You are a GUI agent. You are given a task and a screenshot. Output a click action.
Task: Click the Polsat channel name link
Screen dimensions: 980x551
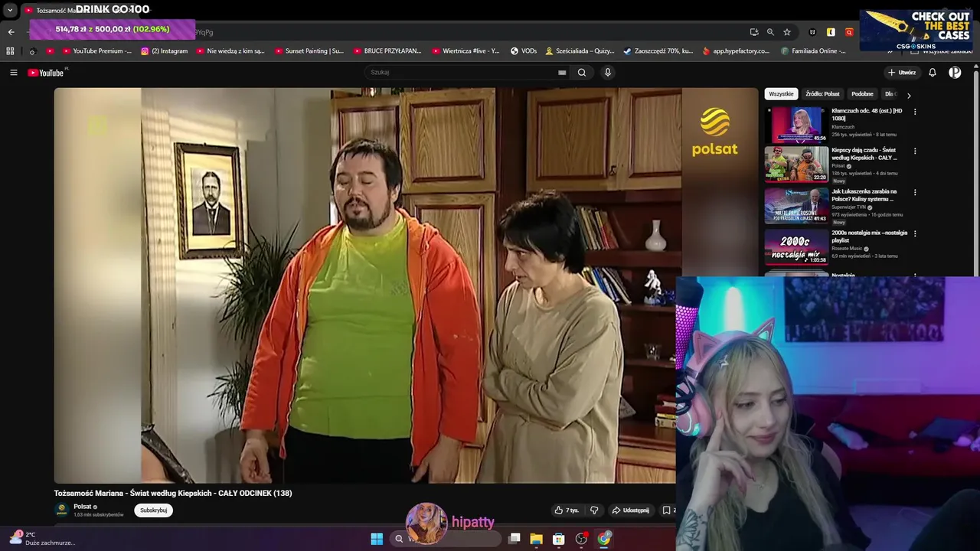click(x=82, y=507)
